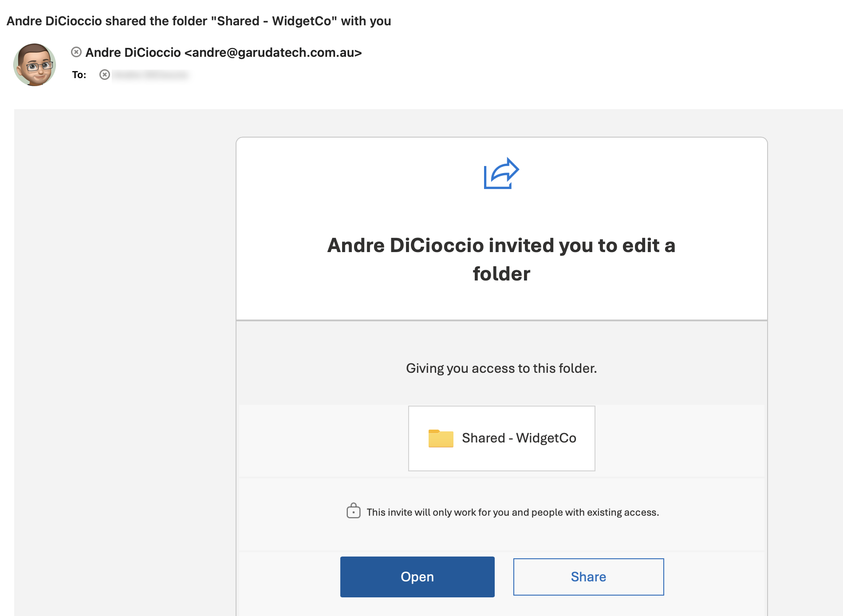Click the status icon before sender name
This screenshot has height=616, width=843.
[76, 52]
